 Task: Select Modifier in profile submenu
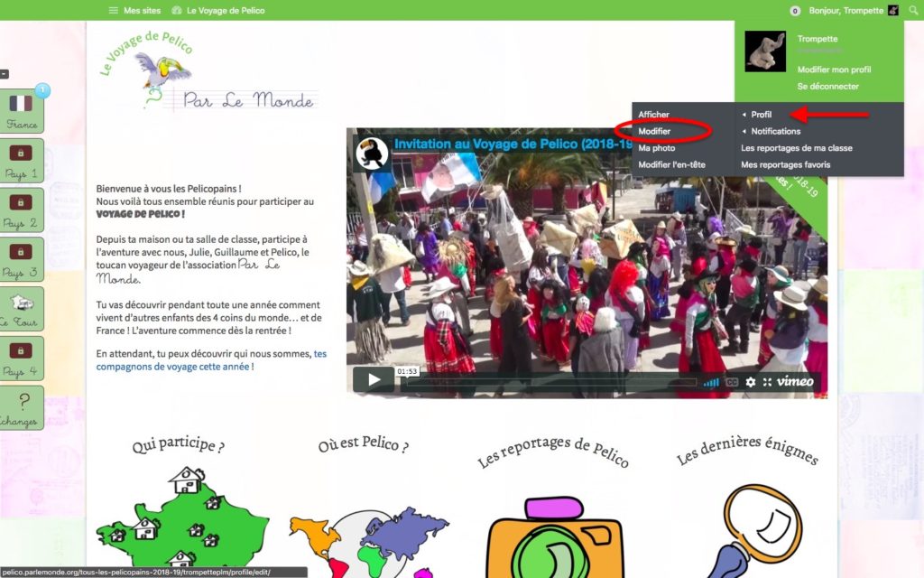point(654,131)
